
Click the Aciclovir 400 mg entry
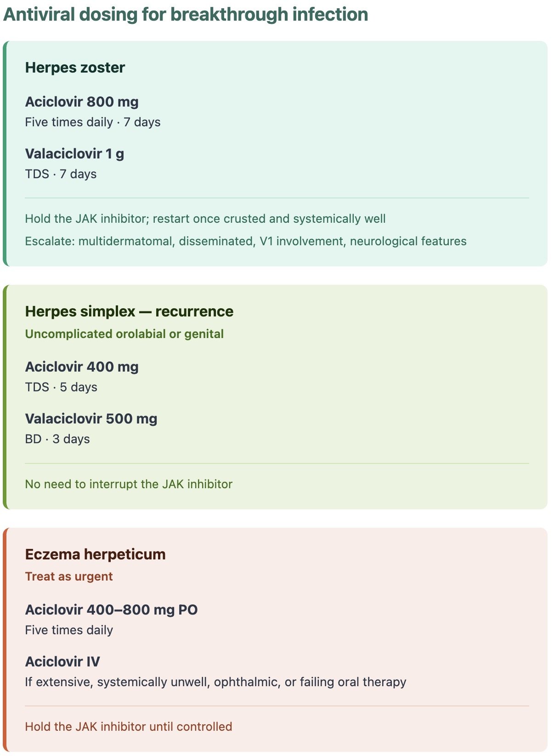click(82, 367)
